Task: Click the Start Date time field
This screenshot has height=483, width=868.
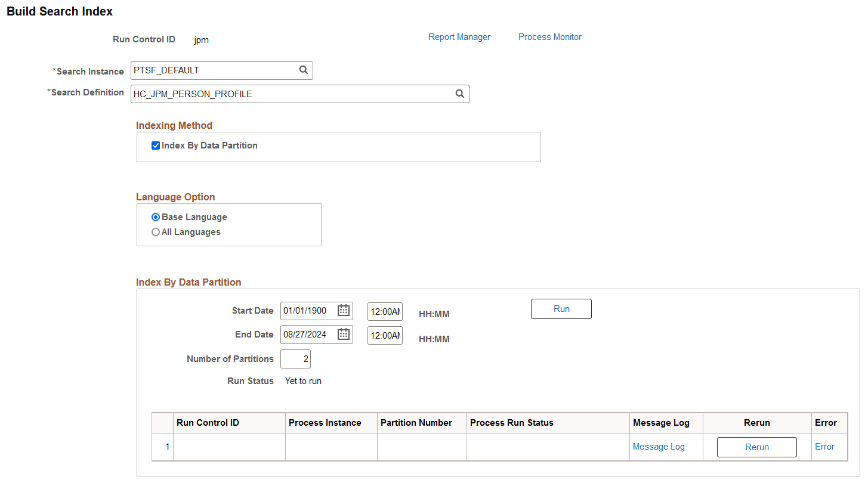Action: [x=384, y=311]
